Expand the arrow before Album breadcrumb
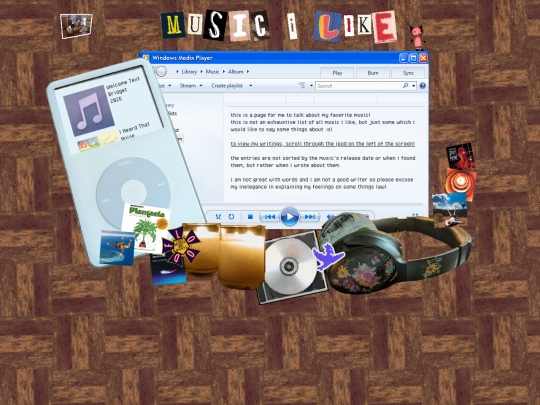The width and height of the screenshot is (540, 405). click(224, 72)
